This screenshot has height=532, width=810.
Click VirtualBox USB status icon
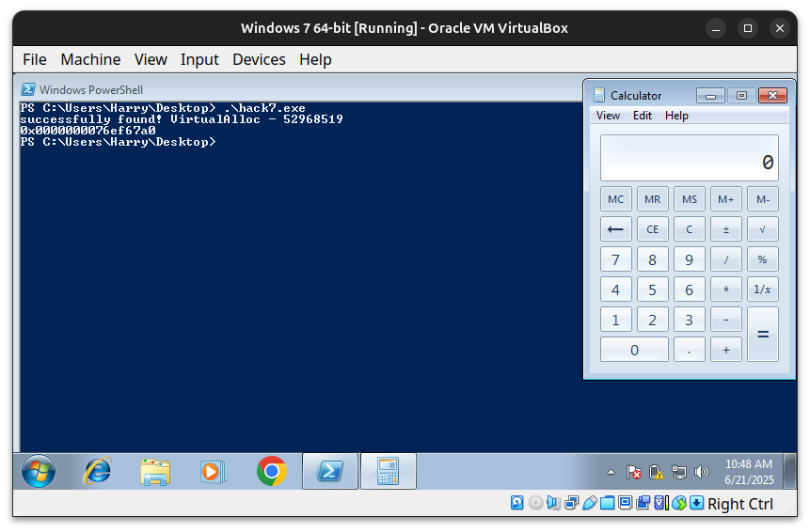[590, 503]
